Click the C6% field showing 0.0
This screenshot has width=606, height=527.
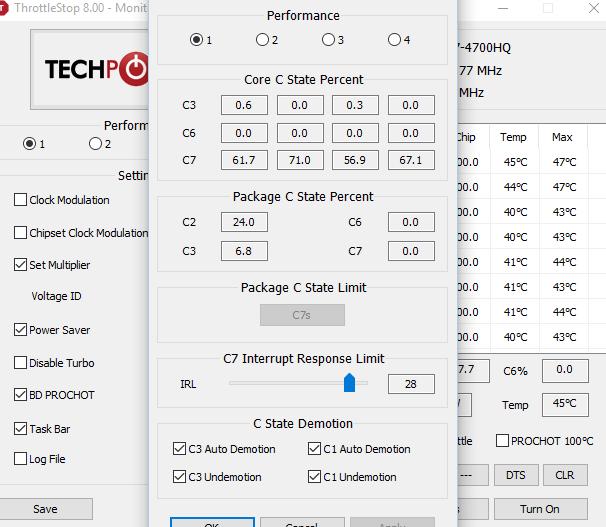[x=565, y=371]
